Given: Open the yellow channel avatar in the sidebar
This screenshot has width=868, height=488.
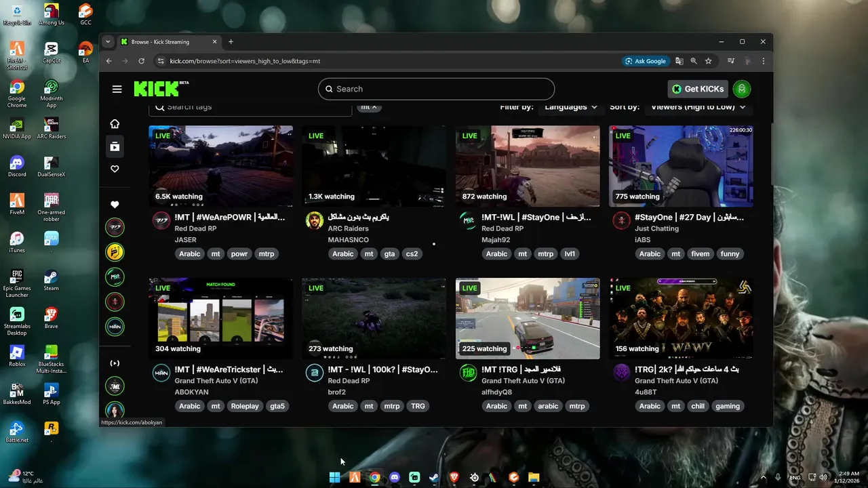Looking at the screenshot, I should pyautogui.click(x=115, y=252).
